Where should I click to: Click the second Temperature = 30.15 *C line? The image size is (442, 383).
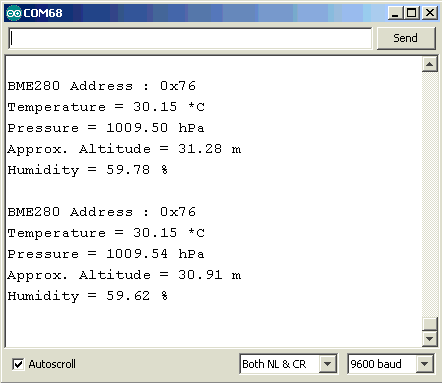click(x=106, y=233)
